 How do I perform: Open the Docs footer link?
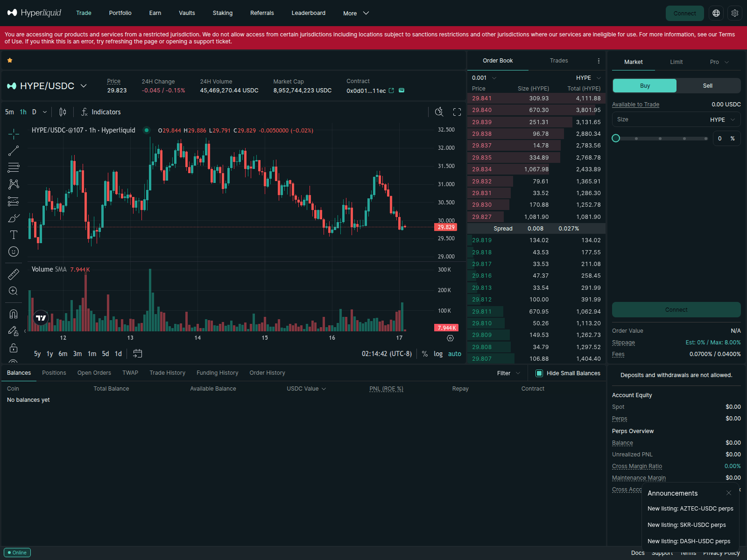[638, 553]
